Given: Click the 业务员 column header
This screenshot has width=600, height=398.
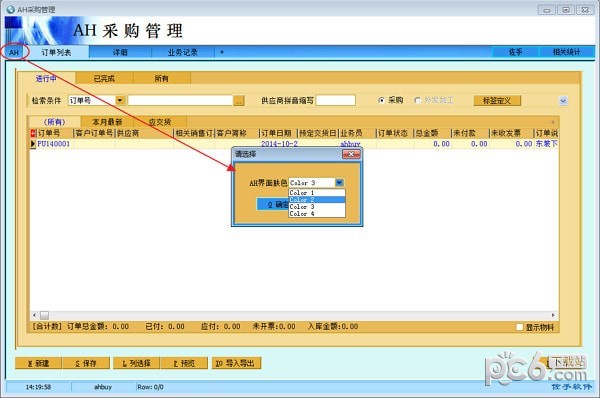Looking at the screenshot, I should [357, 133].
